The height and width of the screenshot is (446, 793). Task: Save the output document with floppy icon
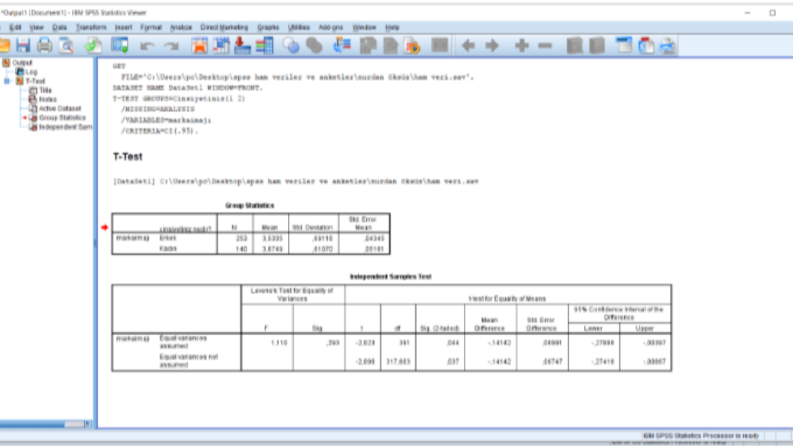23,46
